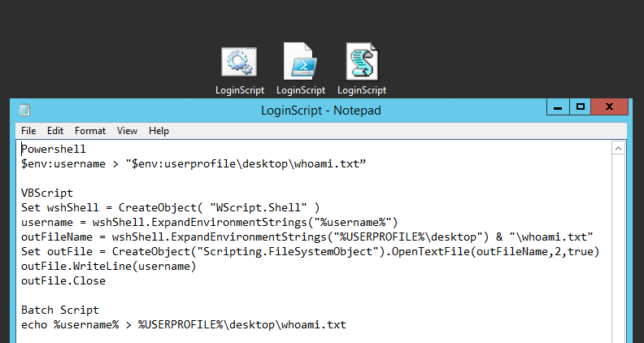
Task: Select the LoginScript batch file gear icon
Action: (x=239, y=62)
